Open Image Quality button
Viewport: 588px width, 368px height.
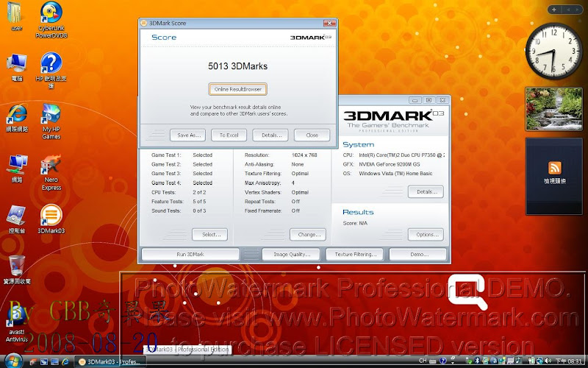tap(291, 254)
